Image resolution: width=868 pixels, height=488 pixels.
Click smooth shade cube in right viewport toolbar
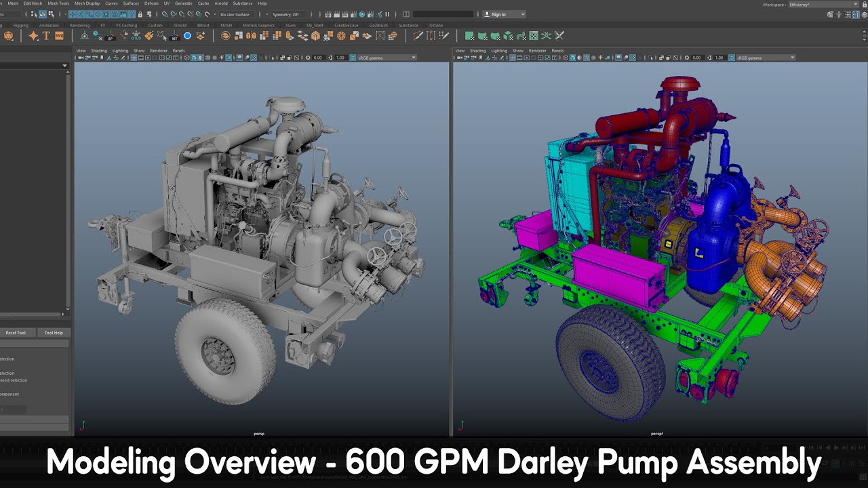tap(572, 58)
